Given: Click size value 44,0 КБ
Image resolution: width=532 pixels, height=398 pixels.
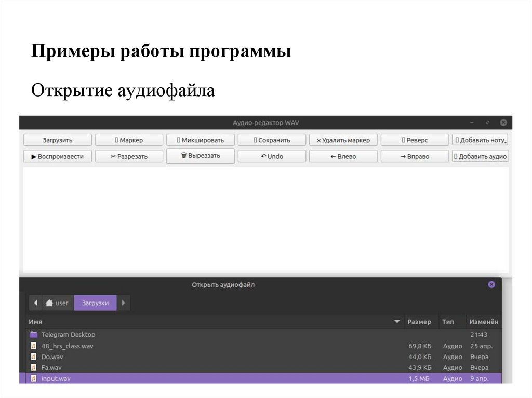Looking at the screenshot, I should point(420,356).
